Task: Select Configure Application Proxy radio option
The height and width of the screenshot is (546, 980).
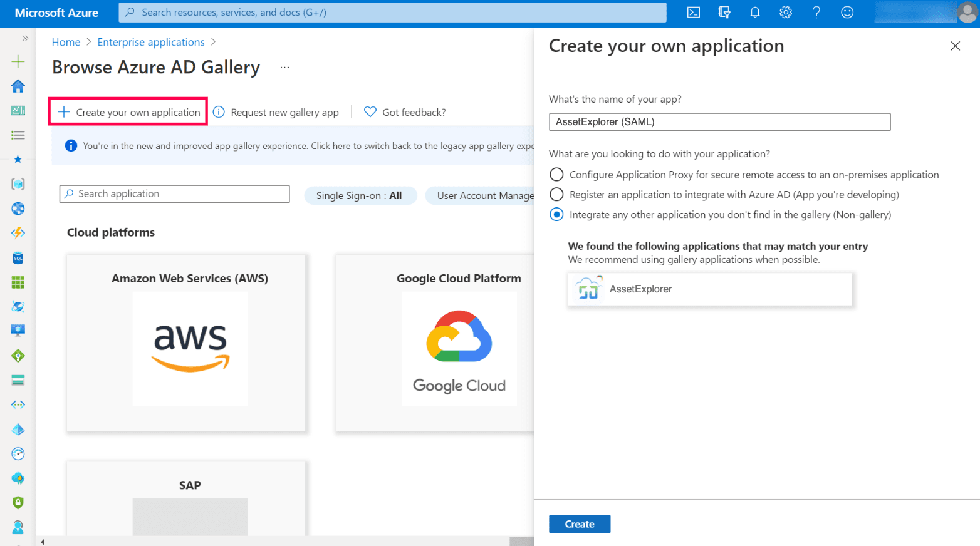Action: (556, 175)
